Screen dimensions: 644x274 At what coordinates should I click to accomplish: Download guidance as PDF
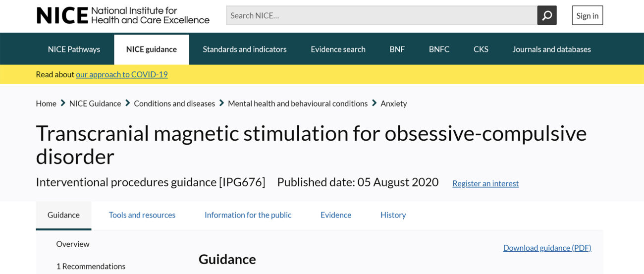click(x=547, y=248)
